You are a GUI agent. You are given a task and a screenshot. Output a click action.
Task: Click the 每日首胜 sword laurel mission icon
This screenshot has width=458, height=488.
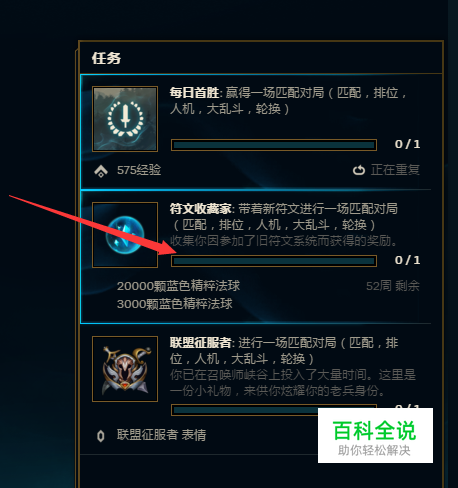(x=125, y=119)
